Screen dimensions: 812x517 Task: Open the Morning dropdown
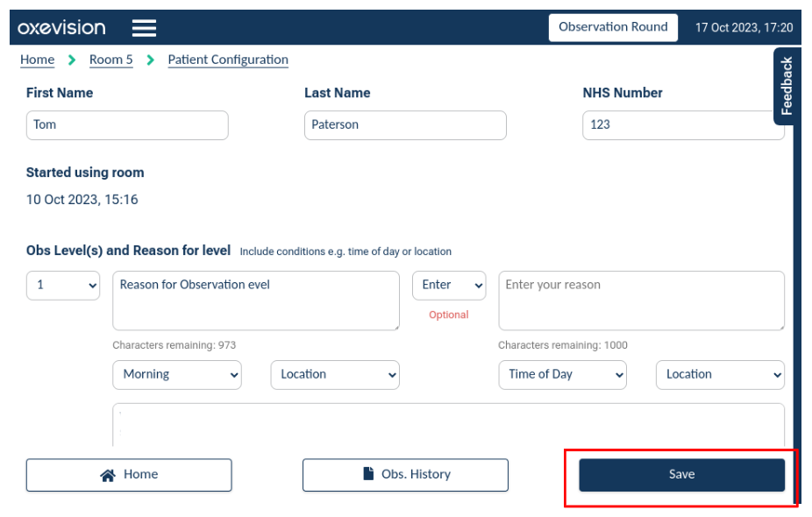(177, 375)
